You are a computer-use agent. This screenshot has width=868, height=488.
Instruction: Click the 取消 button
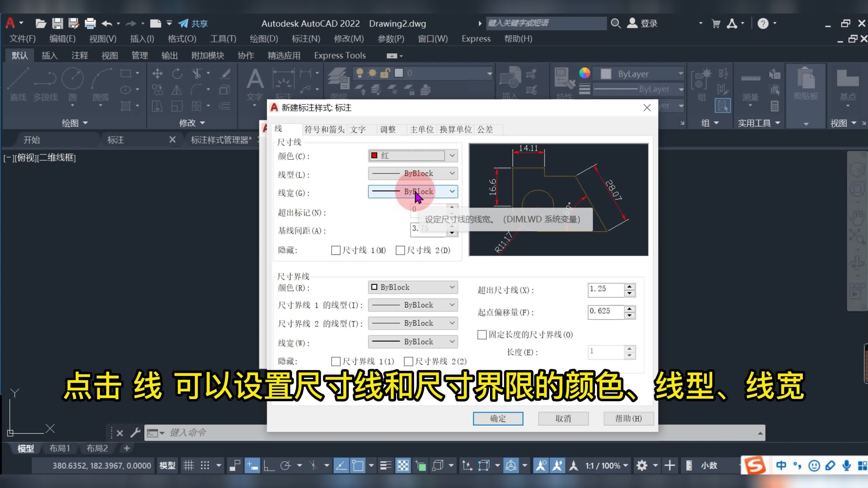click(563, 419)
